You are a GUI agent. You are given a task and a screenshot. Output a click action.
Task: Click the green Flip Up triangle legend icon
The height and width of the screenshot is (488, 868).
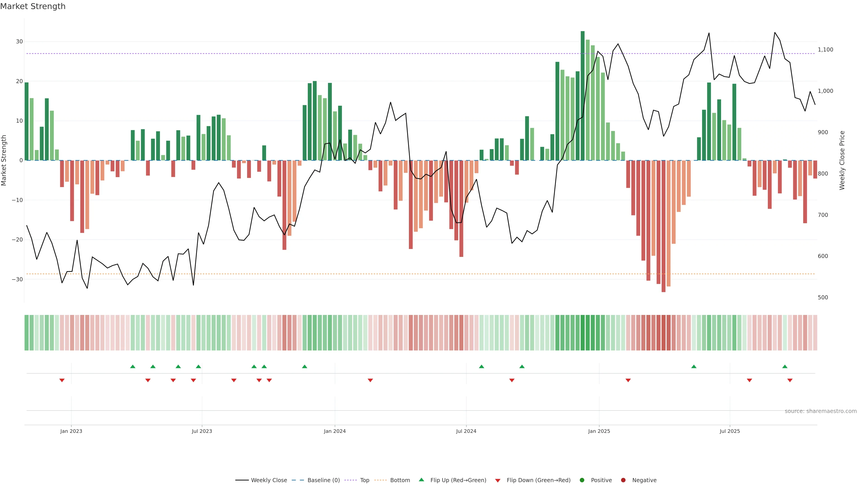point(421,480)
